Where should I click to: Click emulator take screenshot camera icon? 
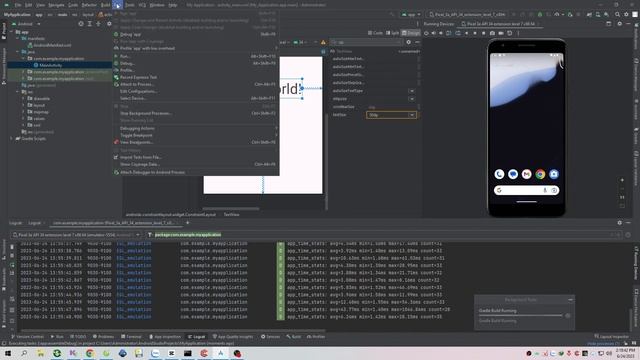[x=492, y=33]
